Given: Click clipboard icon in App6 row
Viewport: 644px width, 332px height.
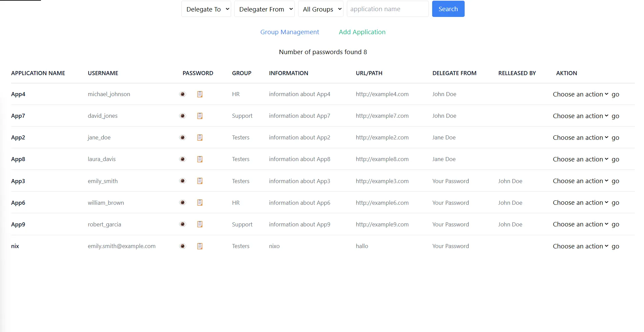Looking at the screenshot, I should [x=200, y=202].
